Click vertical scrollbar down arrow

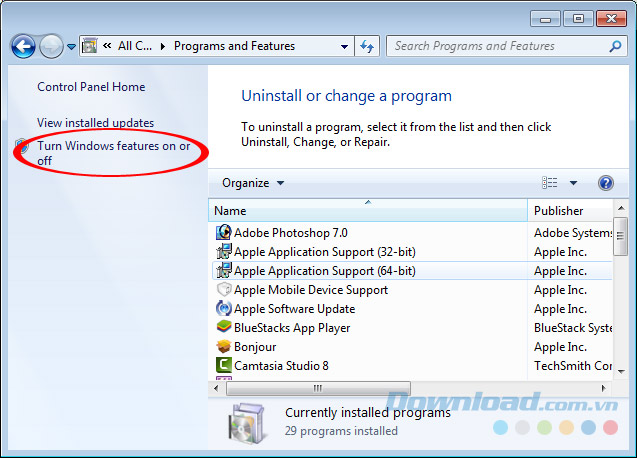(x=621, y=371)
